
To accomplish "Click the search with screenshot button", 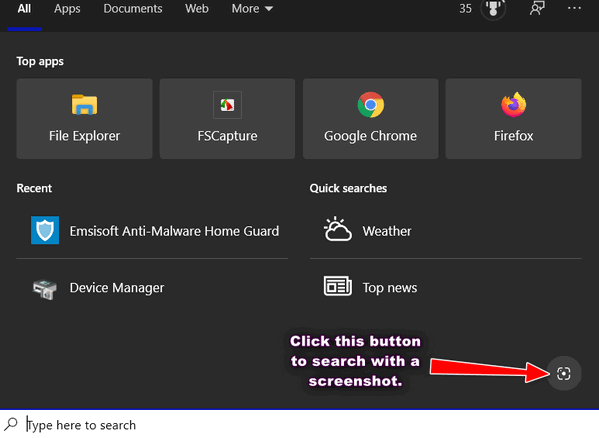I will [564, 373].
